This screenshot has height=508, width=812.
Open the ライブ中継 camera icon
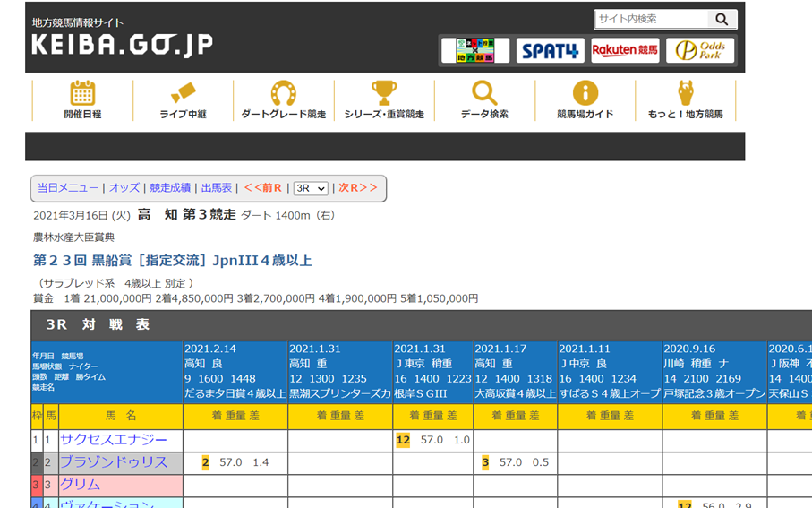coord(183,93)
